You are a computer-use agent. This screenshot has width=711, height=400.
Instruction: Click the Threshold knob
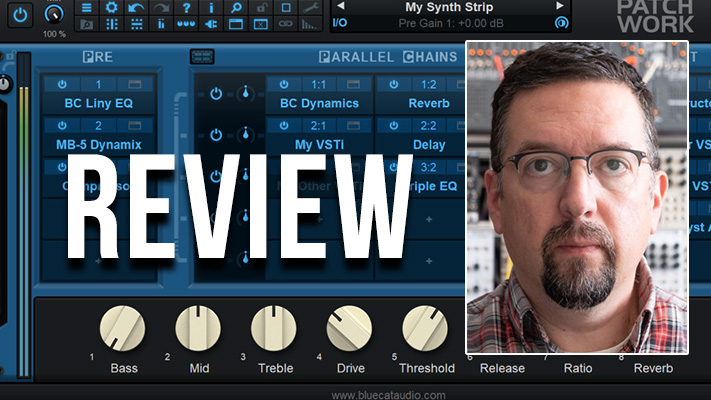point(425,329)
